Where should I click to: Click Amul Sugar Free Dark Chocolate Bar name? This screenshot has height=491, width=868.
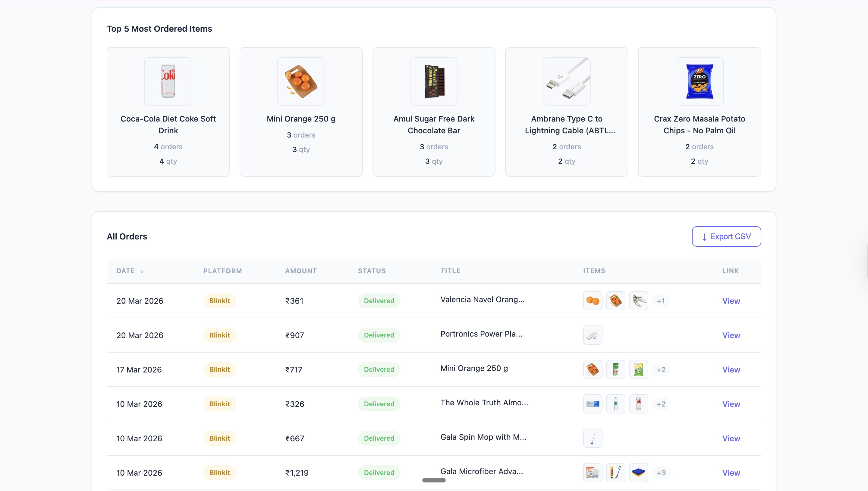click(434, 125)
